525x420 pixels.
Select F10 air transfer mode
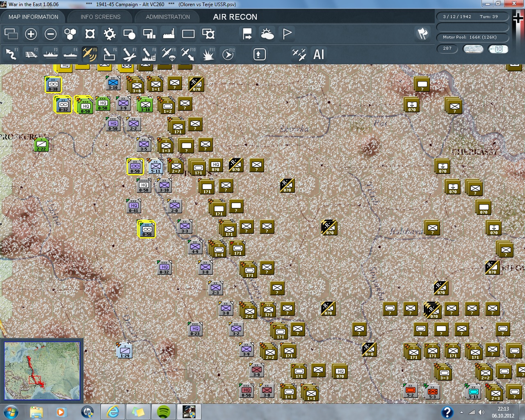188,54
